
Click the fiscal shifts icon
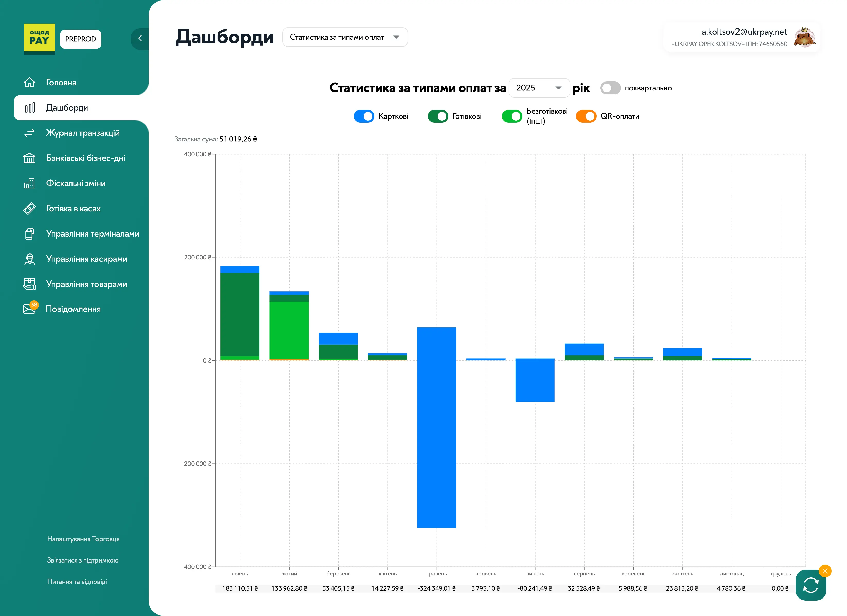click(30, 183)
